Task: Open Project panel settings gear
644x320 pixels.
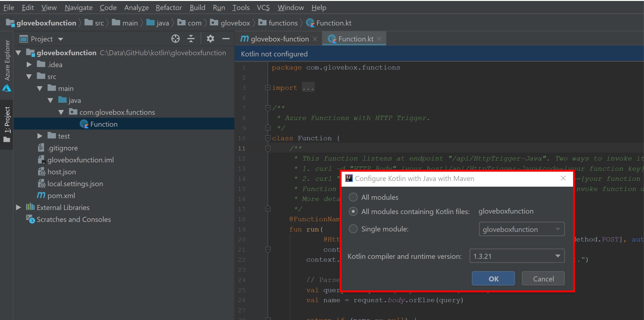Action: point(210,39)
